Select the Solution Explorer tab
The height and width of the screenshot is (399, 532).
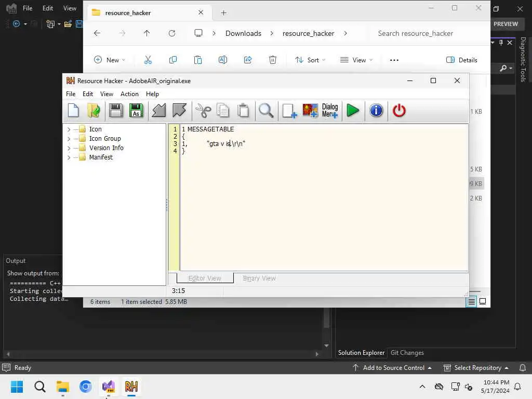coord(362,353)
